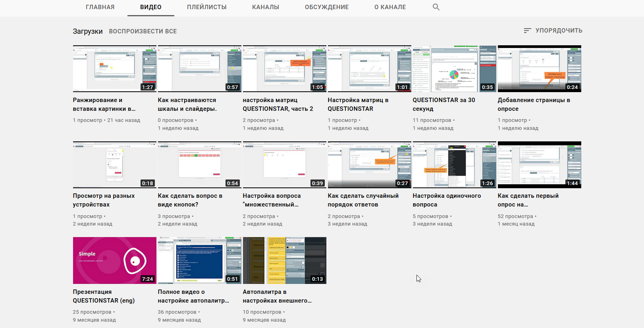
Task: Click title Настройка одиночного вопроса
Action: coord(447,200)
